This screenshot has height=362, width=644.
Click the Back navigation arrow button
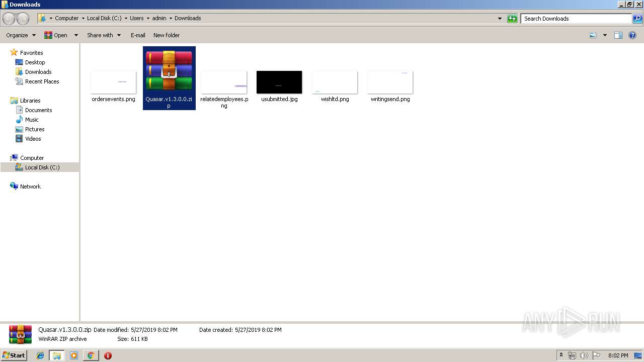coord(9,19)
